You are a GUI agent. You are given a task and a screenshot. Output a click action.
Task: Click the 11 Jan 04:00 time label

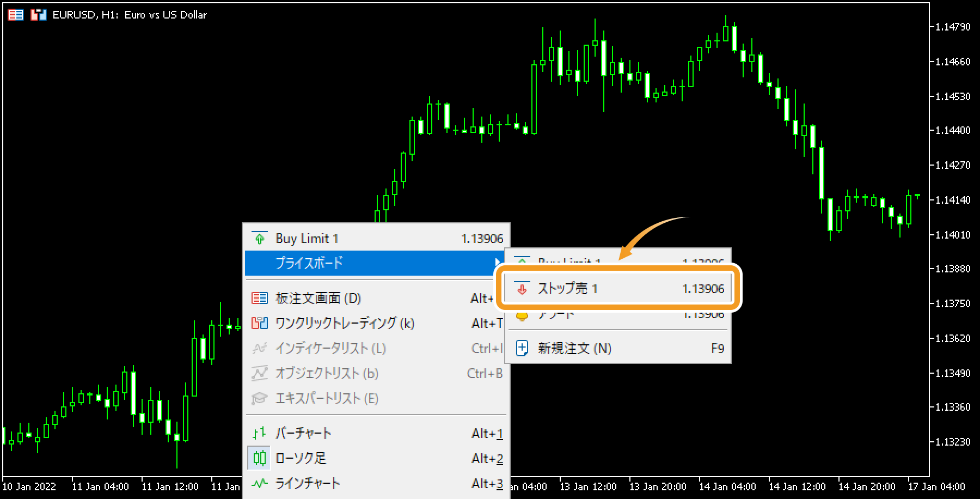[101, 486]
